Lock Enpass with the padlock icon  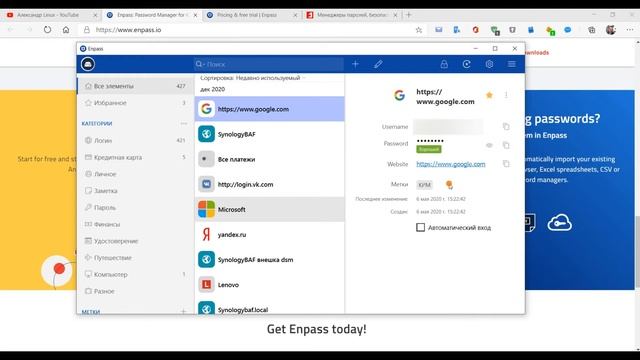[x=444, y=64]
